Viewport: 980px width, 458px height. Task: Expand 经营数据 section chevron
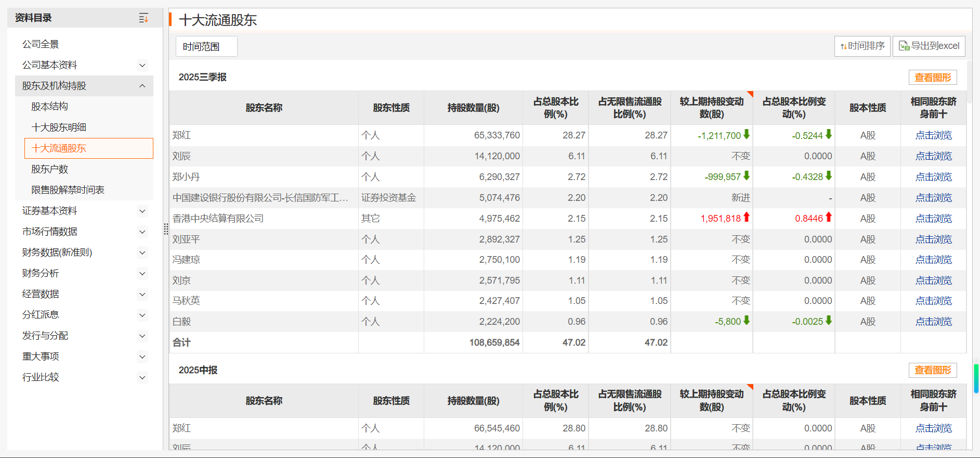click(x=142, y=294)
